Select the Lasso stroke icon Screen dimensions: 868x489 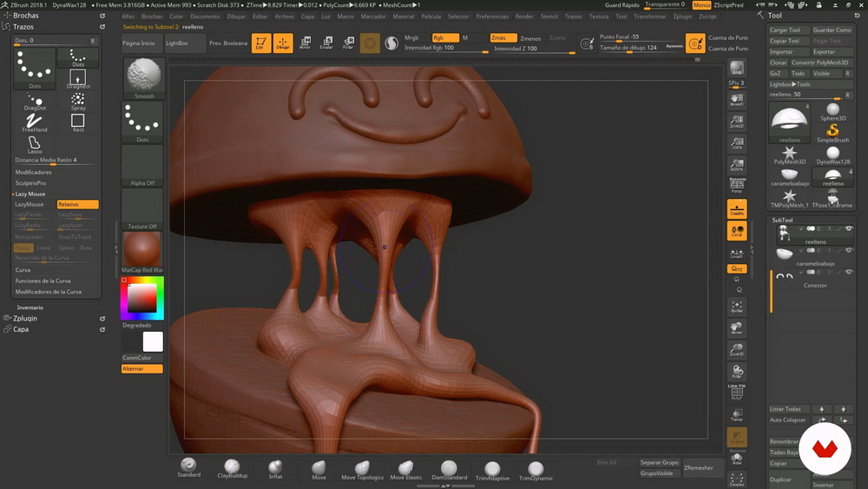(x=35, y=145)
